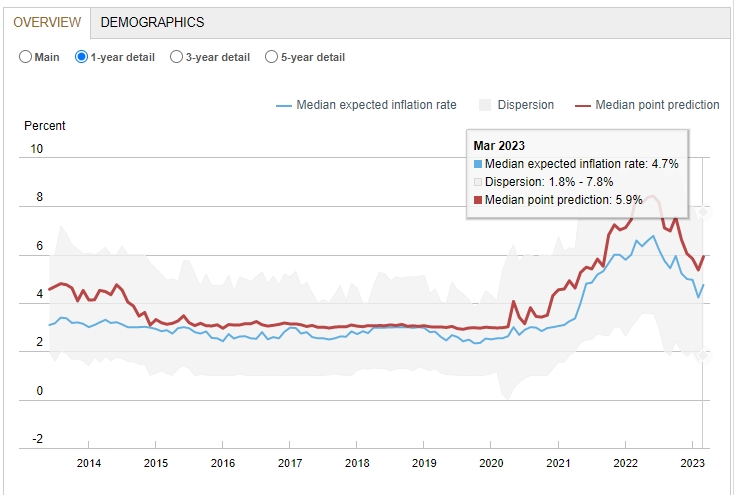Select the 1-year detail radio option
Image resolution: width=738 pixels, height=495 pixels.
point(81,57)
